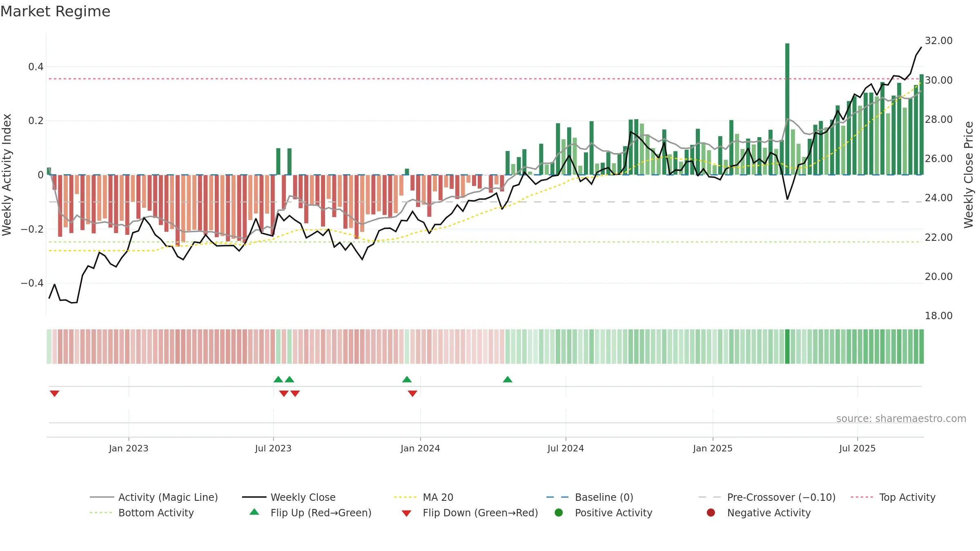Viewport: 980px width, 551px height.
Task: Toggle the Baseline (0) legend entry
Action: click(x=590, y=497)
